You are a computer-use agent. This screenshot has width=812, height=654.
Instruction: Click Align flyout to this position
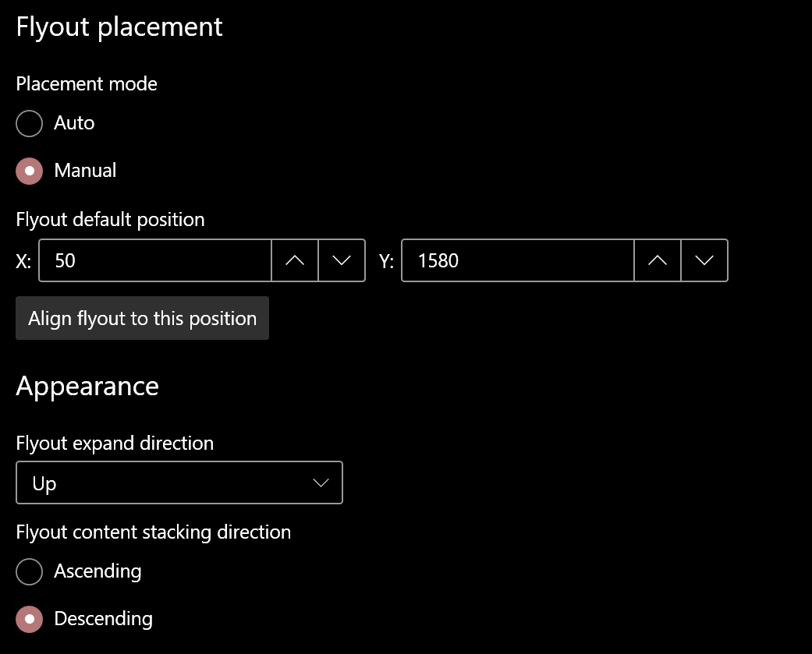coord(142,318)
